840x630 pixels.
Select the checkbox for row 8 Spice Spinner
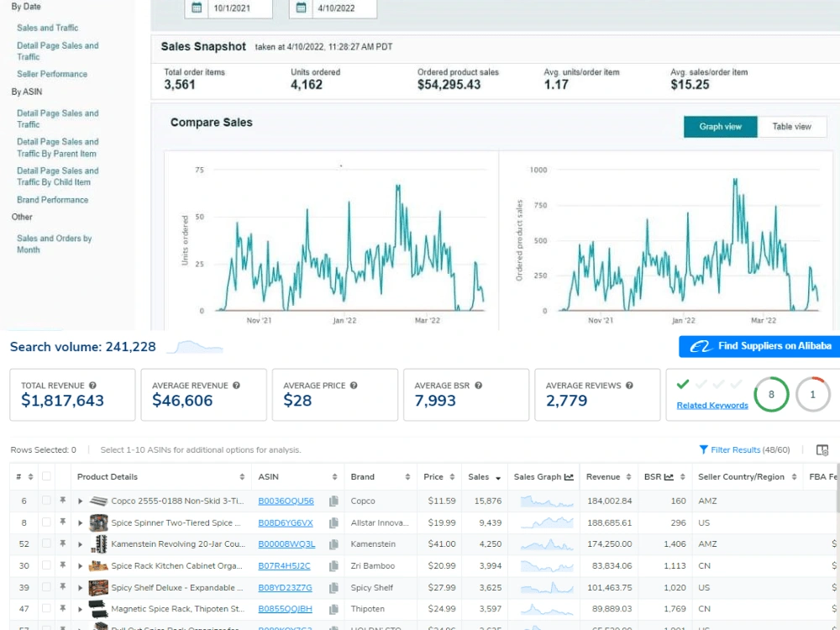tap(46, 522)
